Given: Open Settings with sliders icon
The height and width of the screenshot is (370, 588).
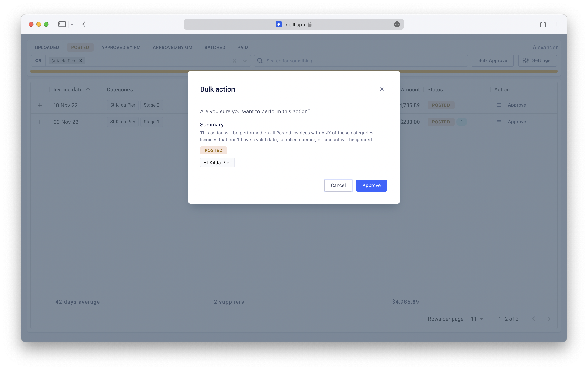Looking at the screenshot, I should coord(537,61).
